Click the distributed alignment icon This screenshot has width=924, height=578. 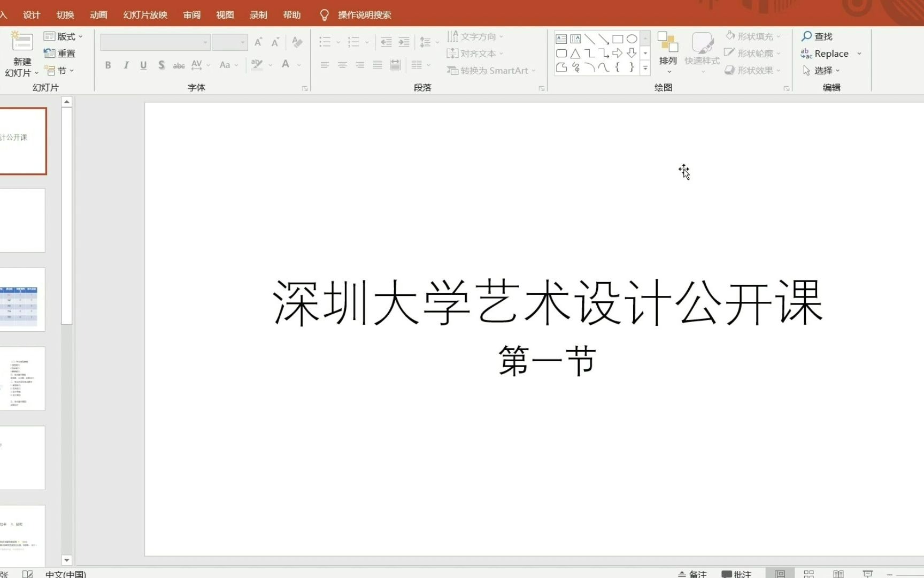(395, 65)
